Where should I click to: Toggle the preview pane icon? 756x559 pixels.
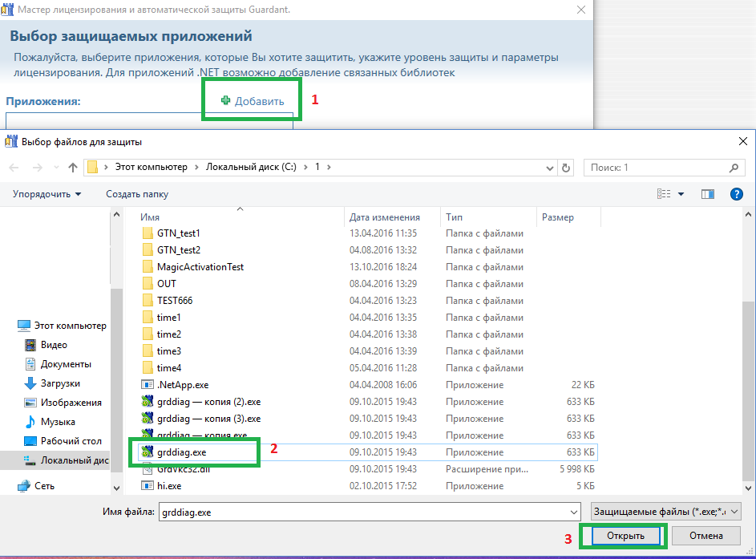tap(707, 194)
